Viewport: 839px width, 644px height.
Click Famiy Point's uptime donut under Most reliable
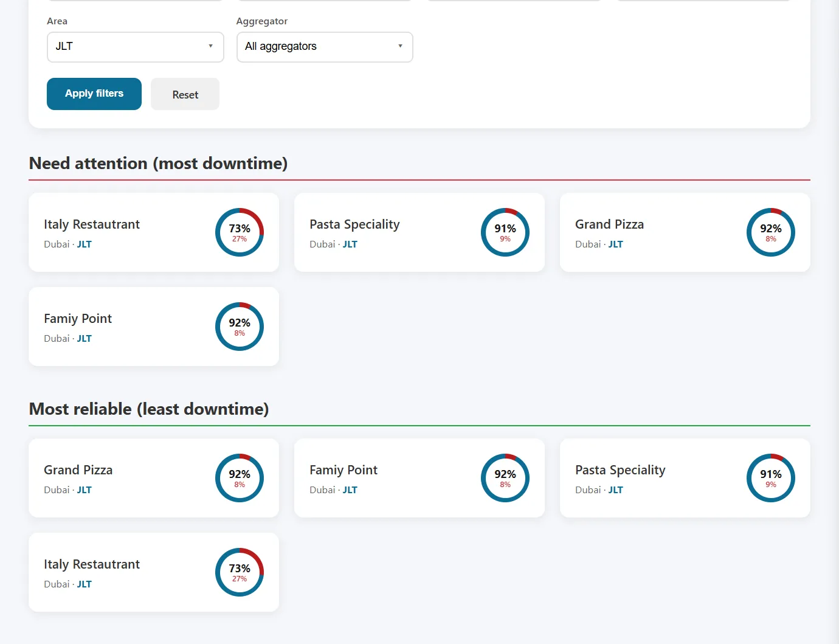point(505,478)
